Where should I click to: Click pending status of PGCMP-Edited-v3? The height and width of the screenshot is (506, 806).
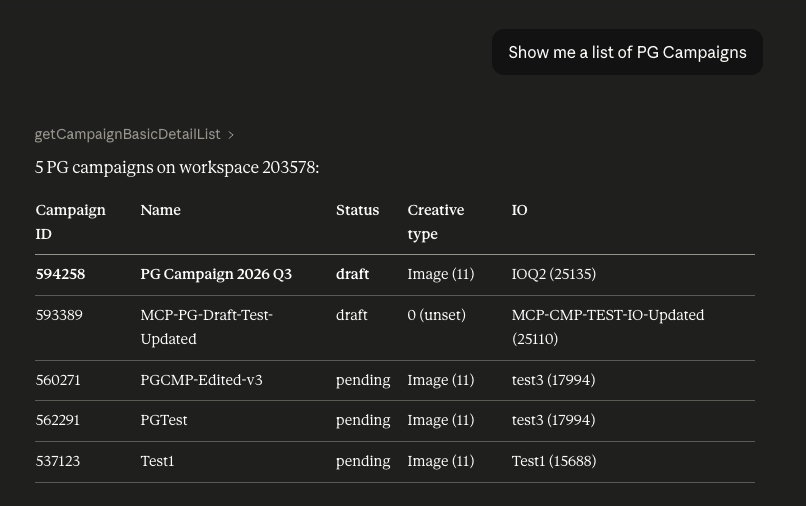(363, 381)
